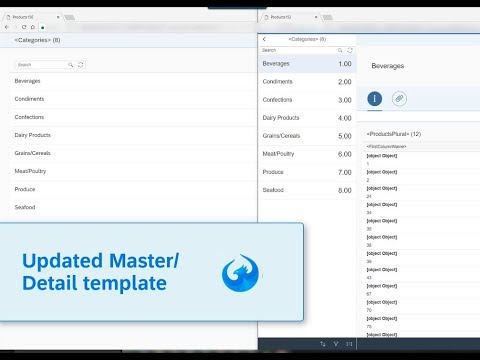Select Produce 7.00 row in right list
The image size is (480, 360).
(x=307, y=172)
